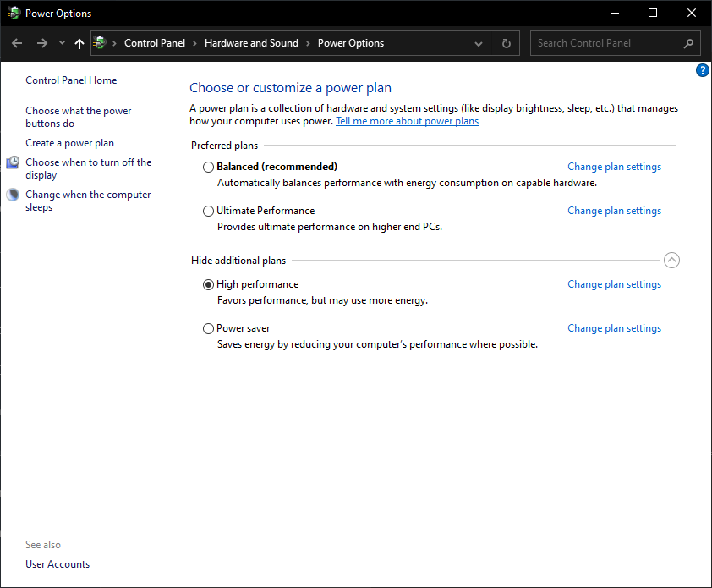
Task: Navigate to Hardware and Sound breadcrumb
Action: point(251,43)
